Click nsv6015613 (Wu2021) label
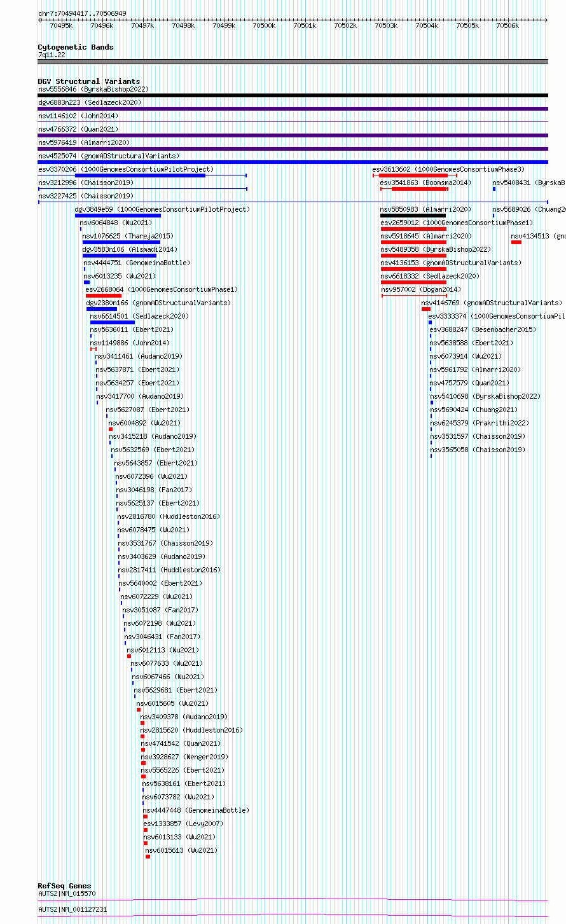The image size is (566, 924). (x=181, y=850)
